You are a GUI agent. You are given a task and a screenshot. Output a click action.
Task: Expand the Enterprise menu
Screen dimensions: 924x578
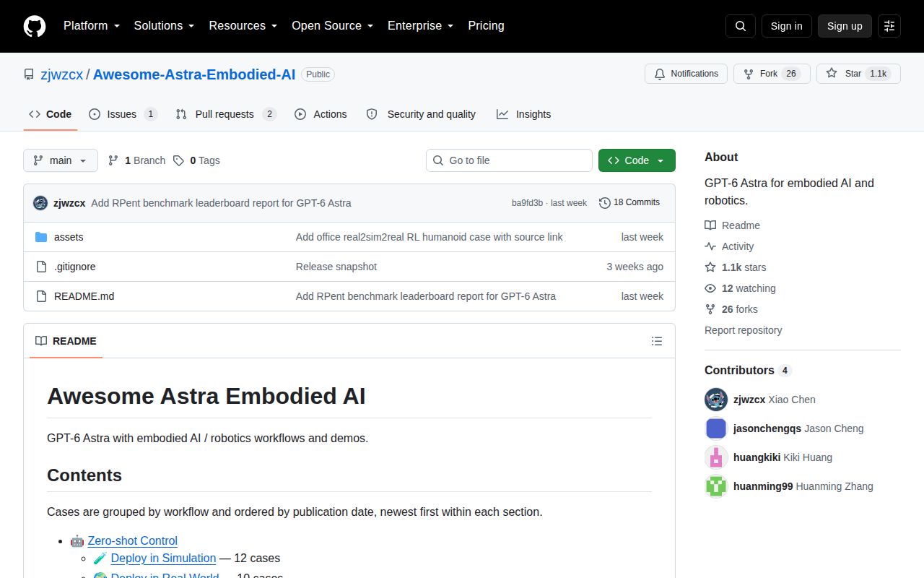421,26
